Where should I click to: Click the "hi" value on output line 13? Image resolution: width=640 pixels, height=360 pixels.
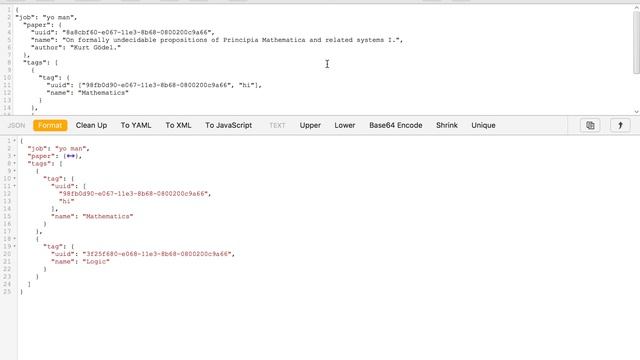coord(67,201)
